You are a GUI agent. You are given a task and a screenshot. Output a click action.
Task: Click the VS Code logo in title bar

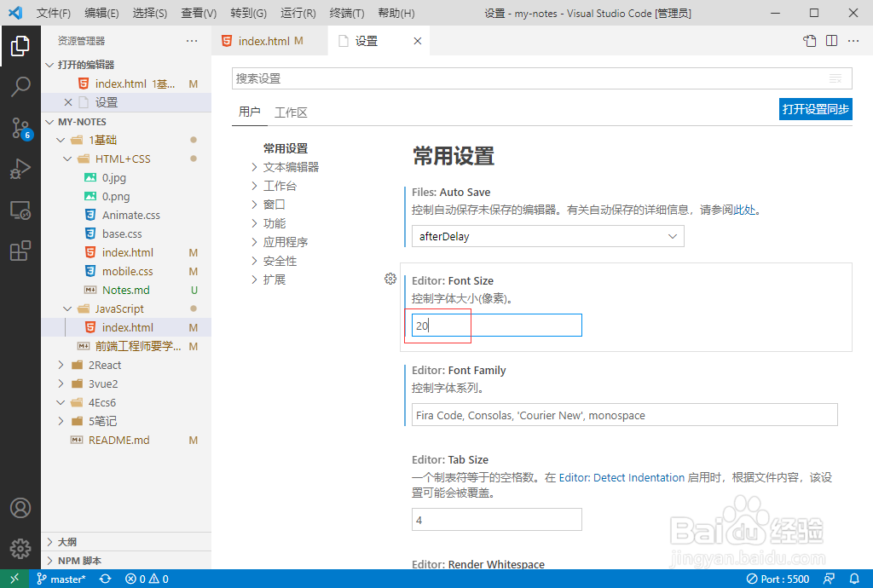pyautogui.click(x=15, y=12)
